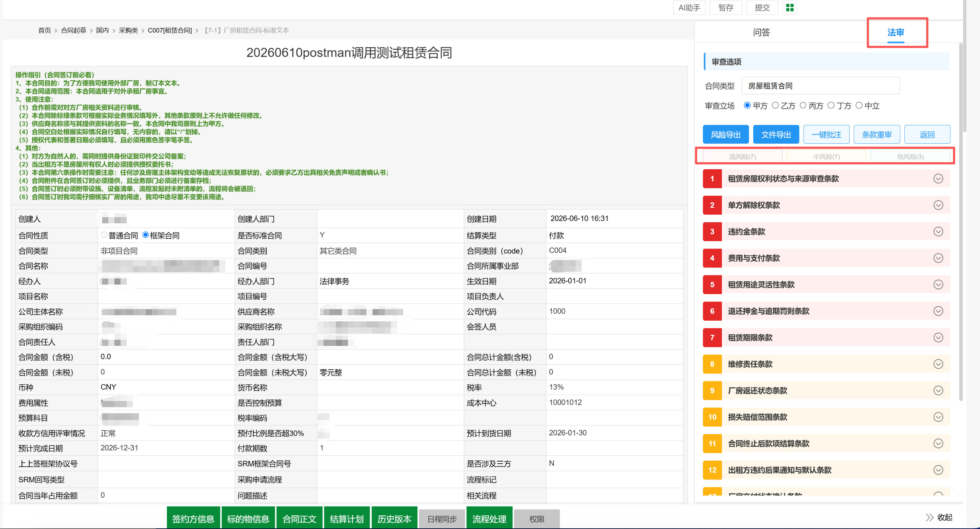Click the review panel vertical scrollbar
The image size is (980, 529).
point(961,222)
